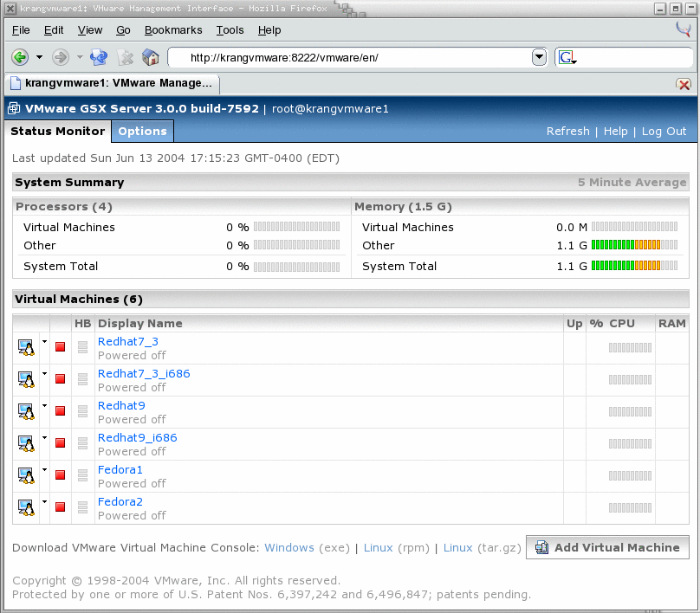Open console icon for Redhat7_3
This screenshot has width=700, height=613.
[26, 347]
